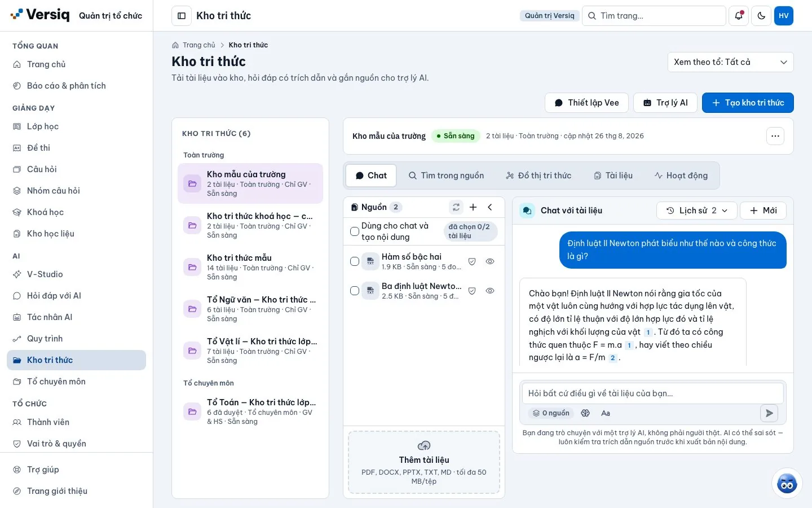The width and height of the screenshot is (812, 508).
Task: Click Tạo kho tri thức button
Action: pyautogui.click(x=748, y=103)
